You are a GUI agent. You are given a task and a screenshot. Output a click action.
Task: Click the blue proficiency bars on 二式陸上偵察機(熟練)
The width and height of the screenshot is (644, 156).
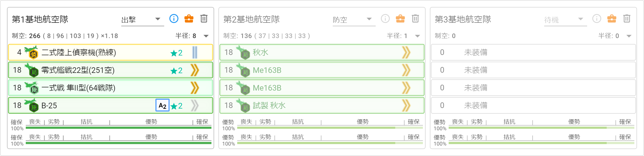(x=195, y=53)
